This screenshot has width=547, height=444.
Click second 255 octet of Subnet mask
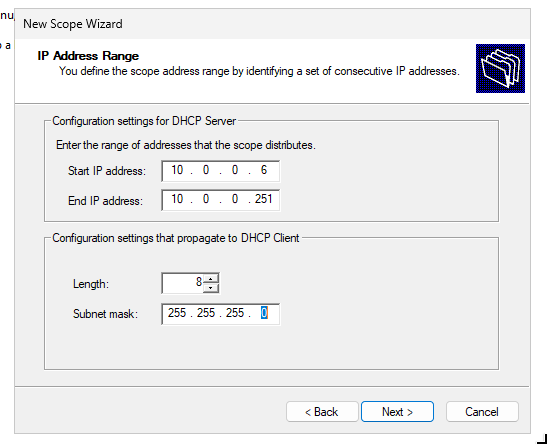[206, 313]
